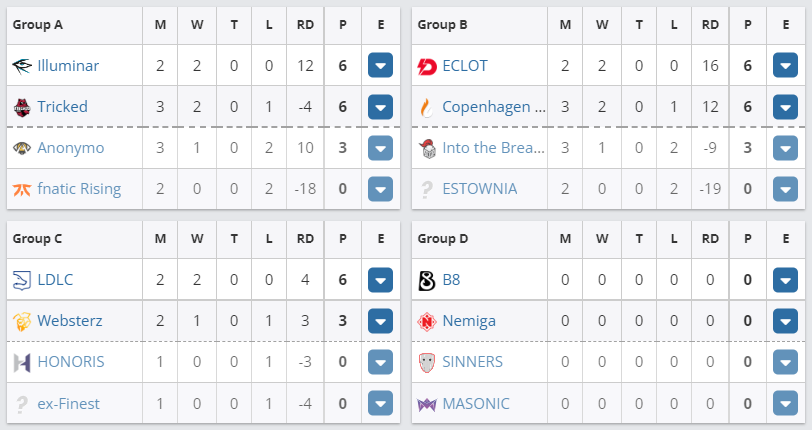Click the Copenhagen Flames logo icon
Image resolution: width=812 pixels, height=430 pixels.
427,107
